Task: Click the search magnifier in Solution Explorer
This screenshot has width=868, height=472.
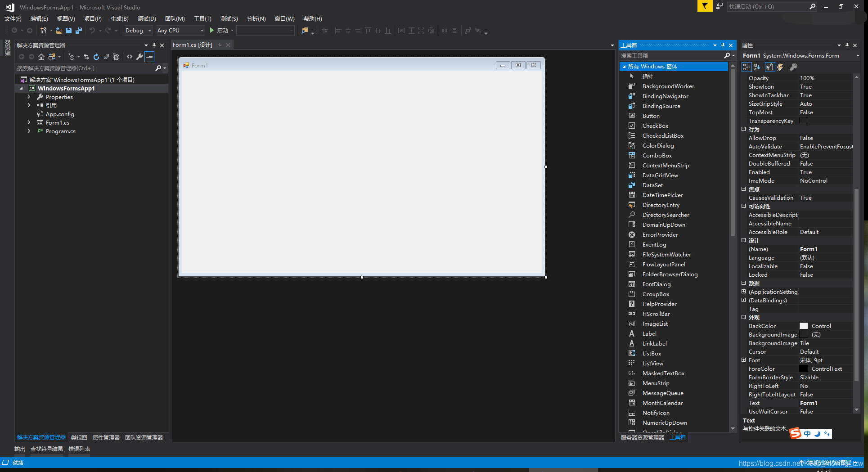Action: pos(158,68)
